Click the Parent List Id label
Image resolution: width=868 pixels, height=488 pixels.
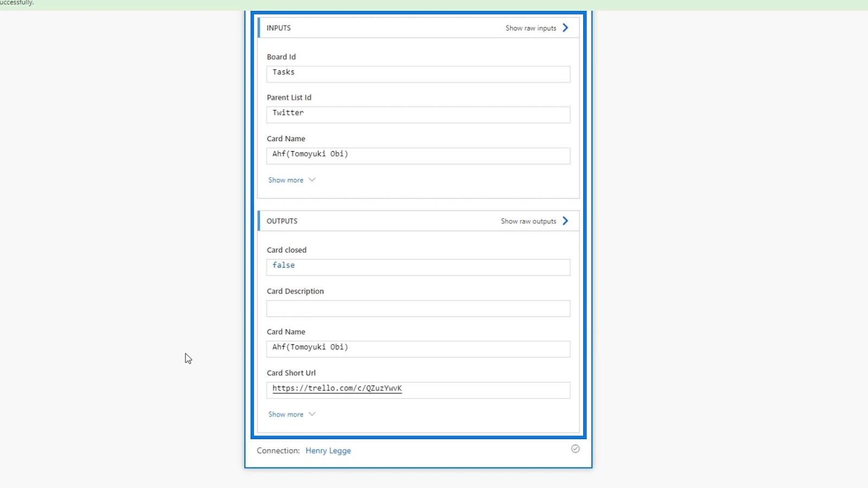tap(289, 98)
